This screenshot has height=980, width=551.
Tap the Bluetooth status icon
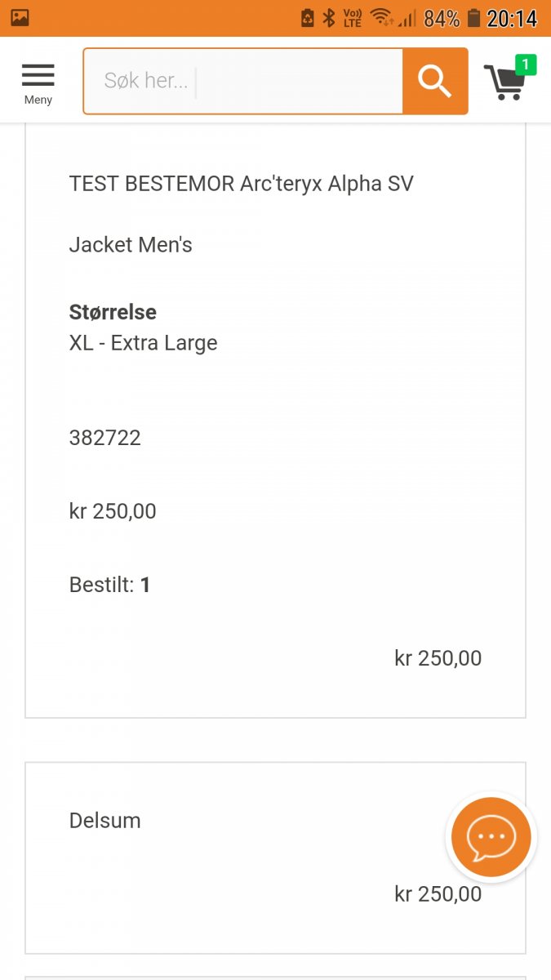click(329, 18)
